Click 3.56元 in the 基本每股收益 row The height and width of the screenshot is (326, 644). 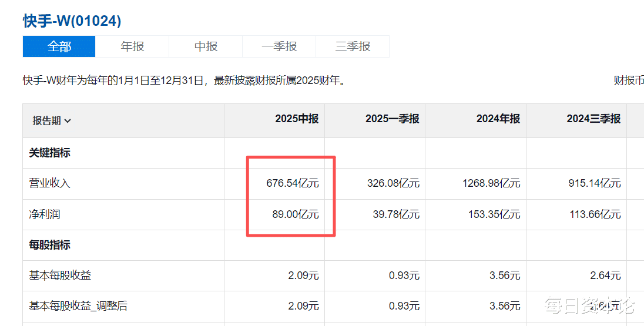(505, 275)
